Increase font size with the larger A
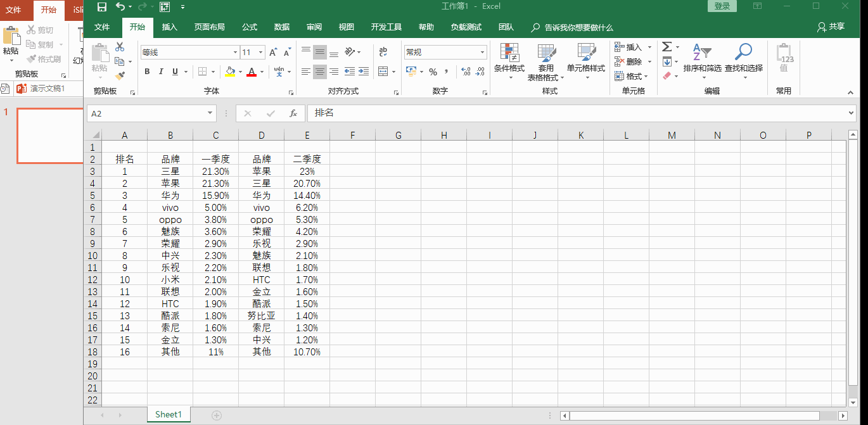 coord(272,53)
